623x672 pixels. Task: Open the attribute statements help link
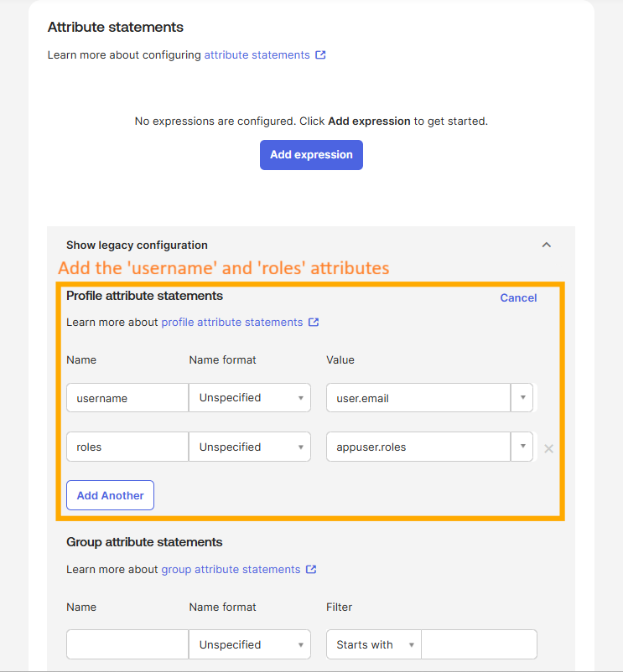(257, 54)
